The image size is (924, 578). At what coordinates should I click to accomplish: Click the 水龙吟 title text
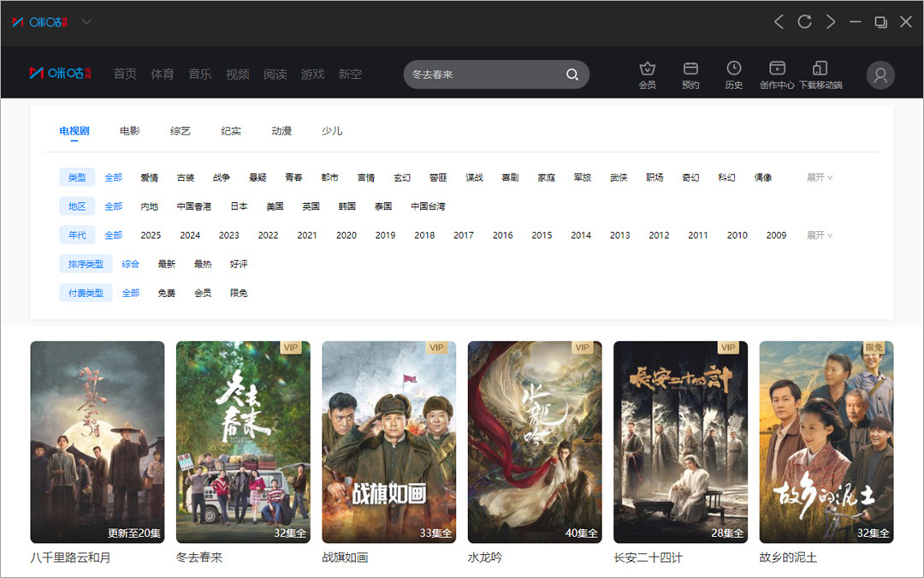coord(485,557)
